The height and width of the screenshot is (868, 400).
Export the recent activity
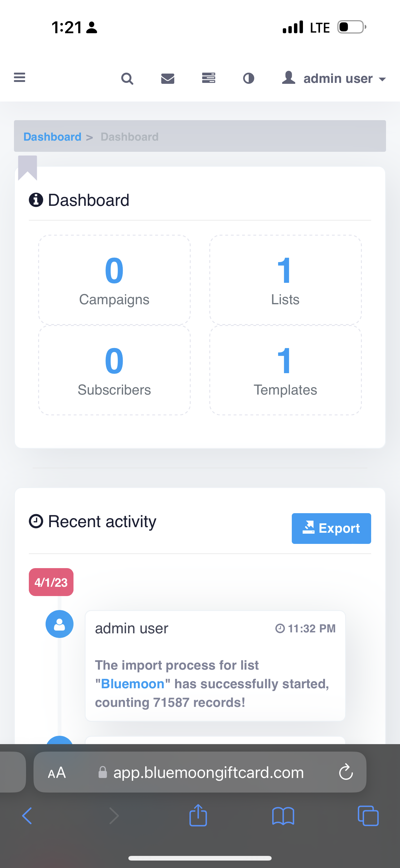(x=331, y=528)
